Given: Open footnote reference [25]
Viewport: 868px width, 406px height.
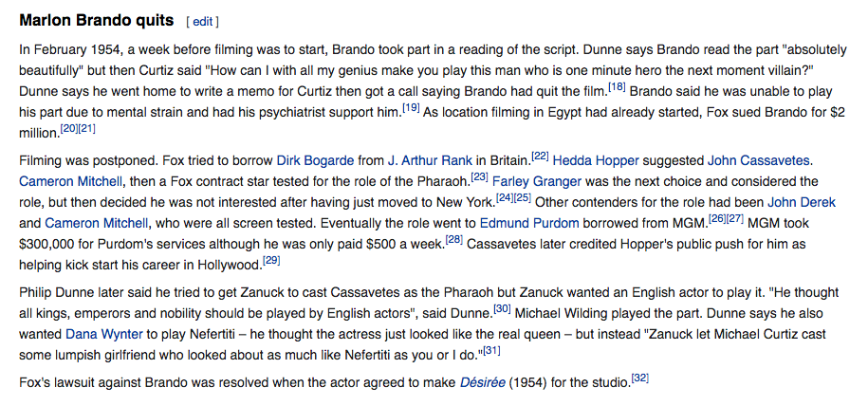Looking at the screenshot, I should pyautogui.click(x=523, y=198).
